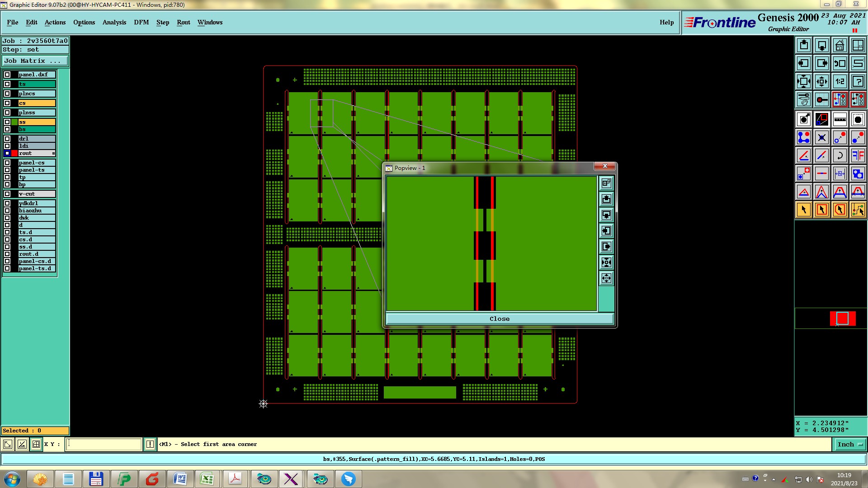Viewport: 868px width, 488px height.
Task: Toggle display checkbox for the panel.dxf layer
Action: click(x=7, y=75)
